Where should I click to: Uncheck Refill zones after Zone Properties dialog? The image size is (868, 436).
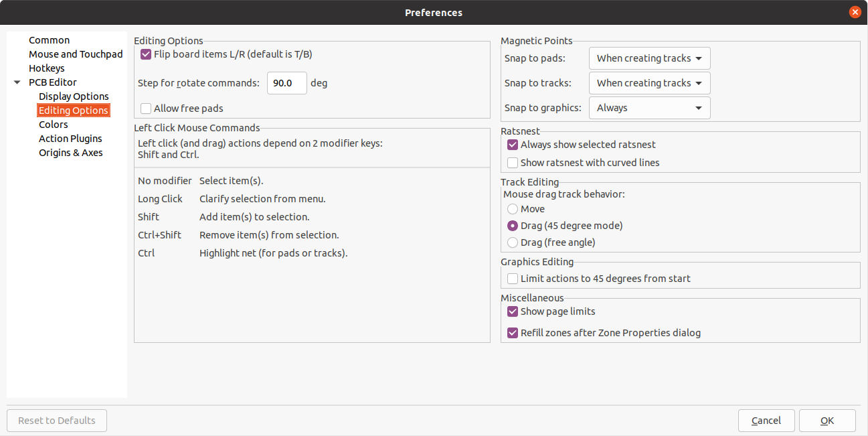click(x=513, y=332)
